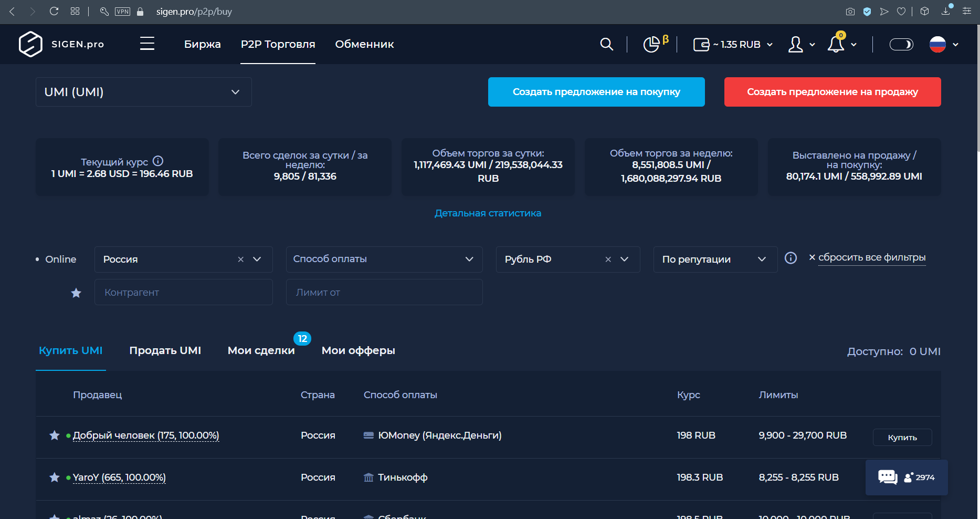Toggle the favorites star filter near Контрагент
The width and height of the screenshot is (980, 519).
point(76,293)
